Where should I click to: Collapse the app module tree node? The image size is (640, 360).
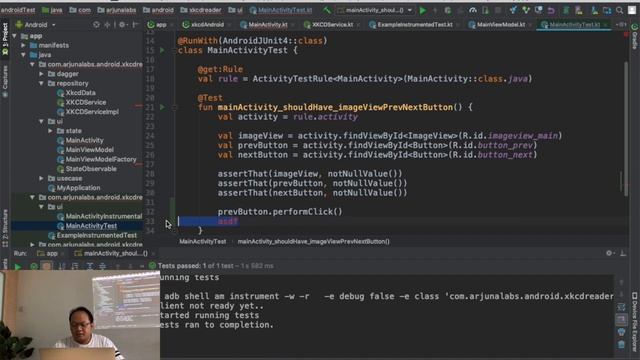(x=15, y=36)
